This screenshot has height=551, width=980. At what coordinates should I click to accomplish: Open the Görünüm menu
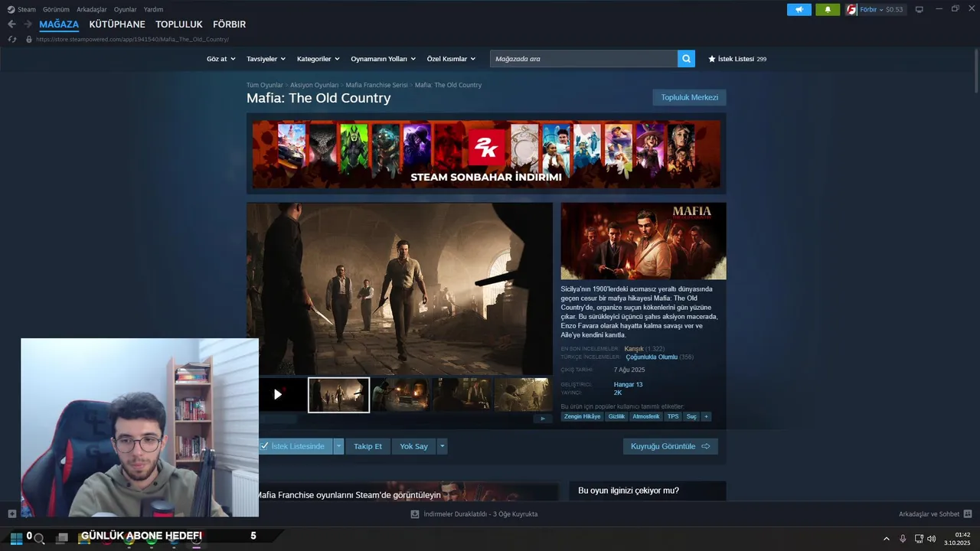56,9
